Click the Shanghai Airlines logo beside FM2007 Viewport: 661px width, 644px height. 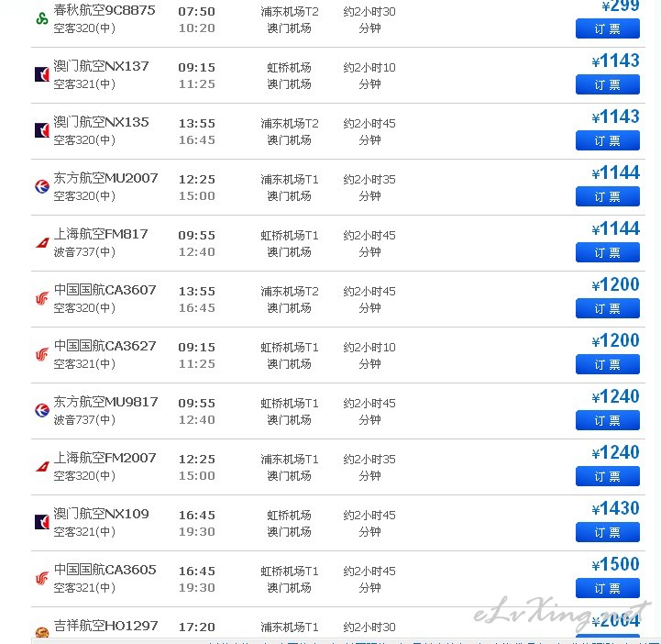point(42,466)
